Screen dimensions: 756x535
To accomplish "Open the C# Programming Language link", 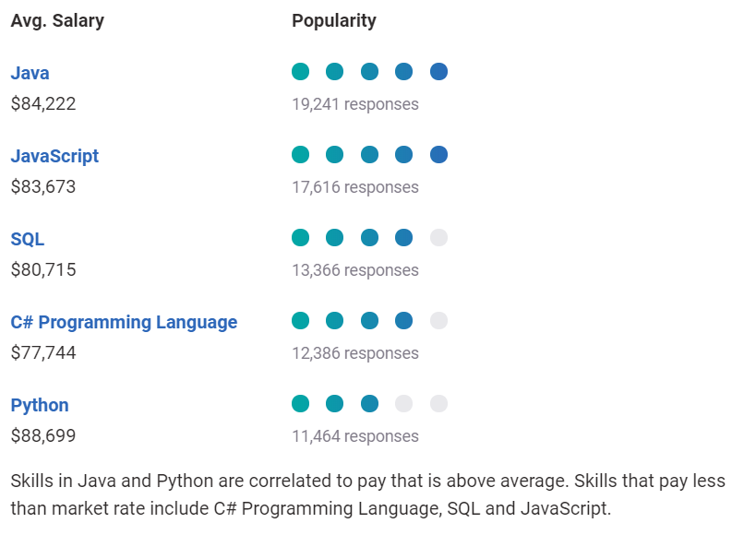I will [x=124, y=322].
